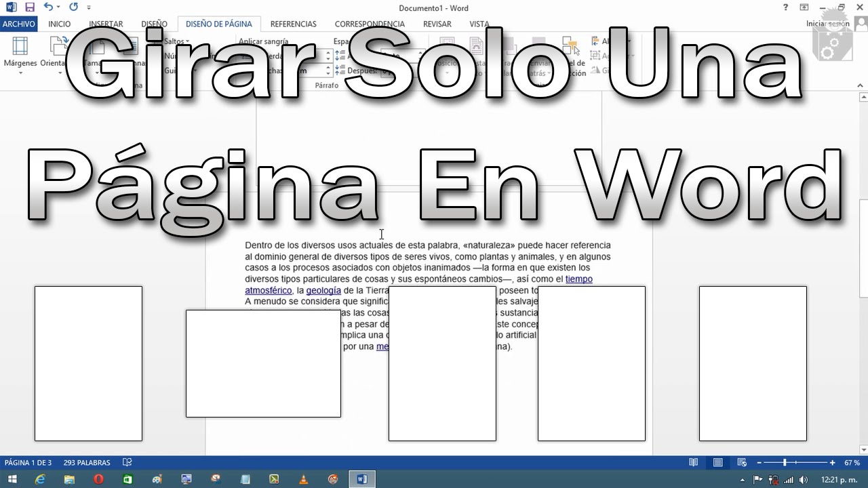Switch to the VISTA tab
868x488 pixels.
coord(479,24)
